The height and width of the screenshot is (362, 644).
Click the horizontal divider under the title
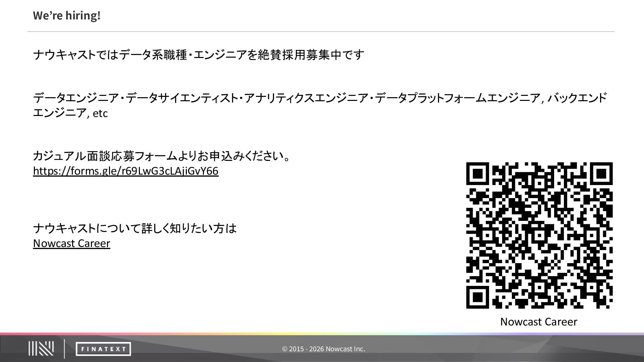coord(321,32)
